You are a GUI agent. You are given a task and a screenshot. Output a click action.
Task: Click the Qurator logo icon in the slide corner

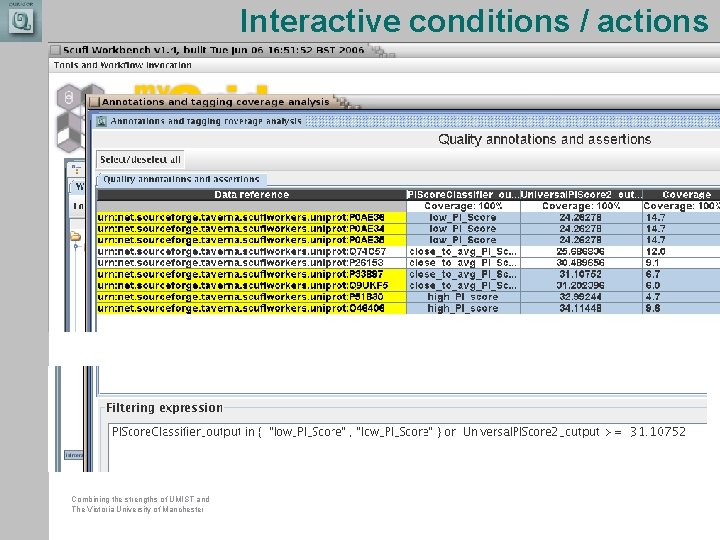(21, 20)
